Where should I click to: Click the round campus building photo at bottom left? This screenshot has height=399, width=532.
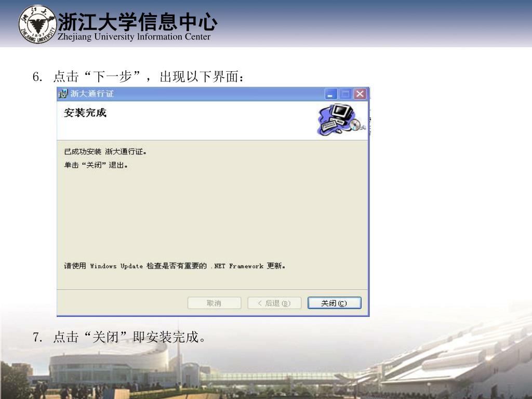pyautogui.click(x=109, y=368)
